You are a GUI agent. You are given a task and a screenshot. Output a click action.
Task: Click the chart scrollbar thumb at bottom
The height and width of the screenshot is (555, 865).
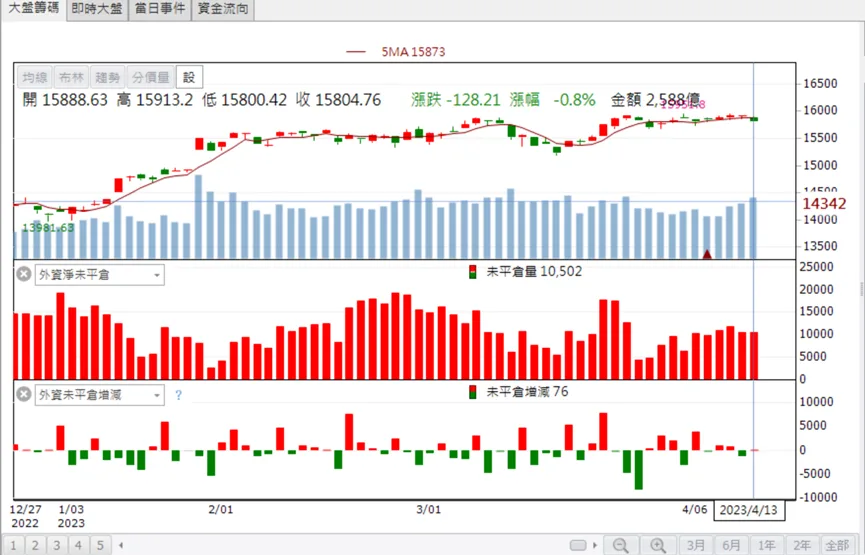[x=578, y=545]
